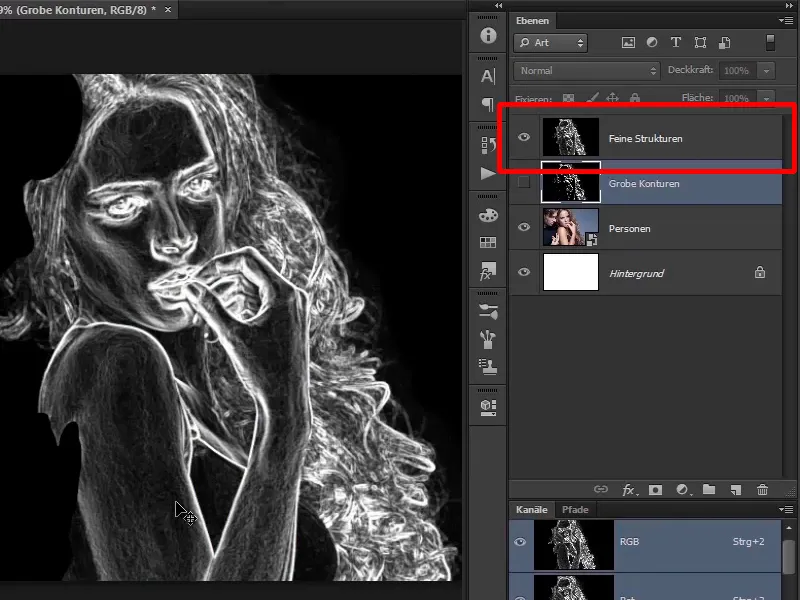The height and width of the screenshot is (600, 800).
Task: Collapse the icon dock panel arrows
Action: click(x=498, y=6)
